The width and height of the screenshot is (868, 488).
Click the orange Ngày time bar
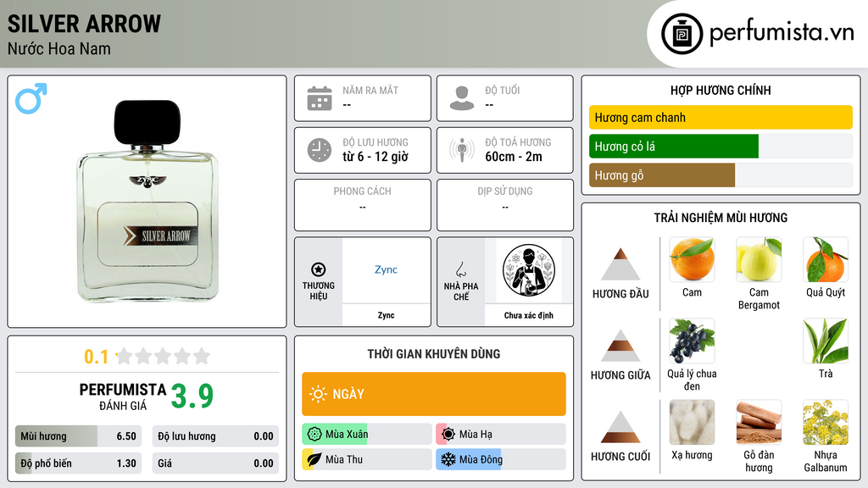(434, 394)
